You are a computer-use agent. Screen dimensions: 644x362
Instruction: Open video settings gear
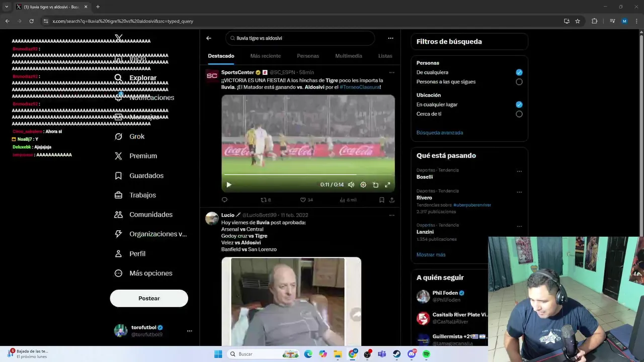click(x=363, y=185)
